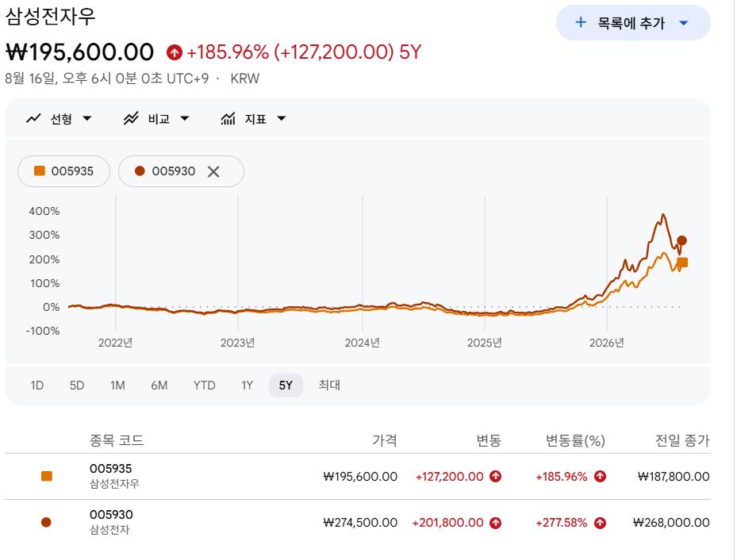Image resolution: width=737 pixels, height=560 pixels.
Task: Remove 005930 comparison with X icon
Action: [x=213, y=171]
